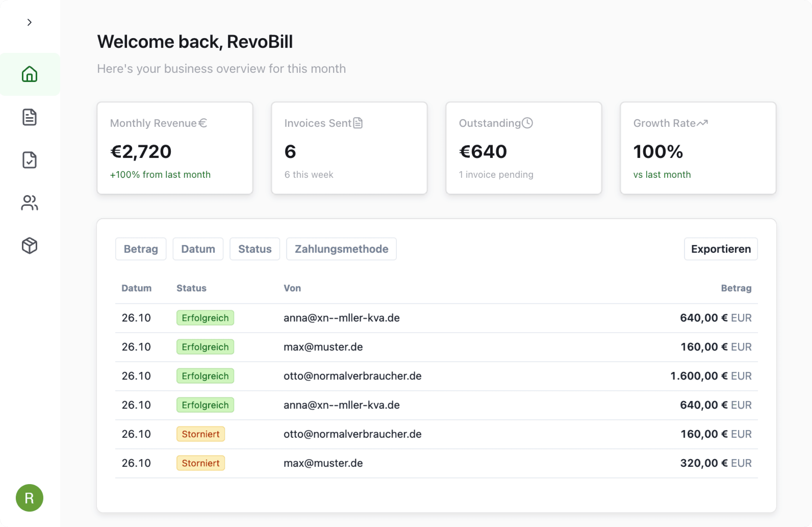Open the Home dashboard icon in the sidebar
Image resolution: width=812 pixels, height=527 pixels.
[x=30, y=74]
